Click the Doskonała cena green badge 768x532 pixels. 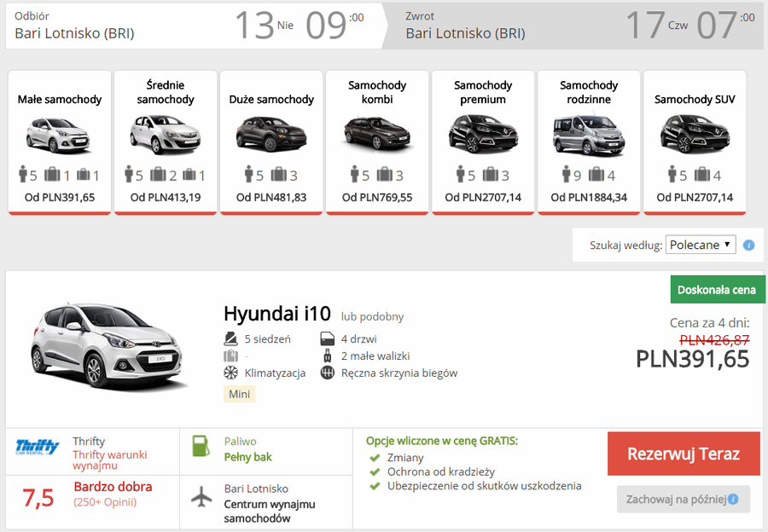coord(717,290)
